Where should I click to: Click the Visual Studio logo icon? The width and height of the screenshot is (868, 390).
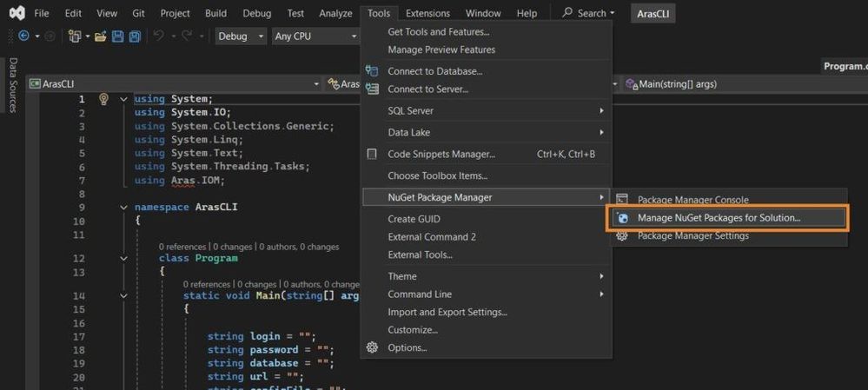tap(17, 13)
